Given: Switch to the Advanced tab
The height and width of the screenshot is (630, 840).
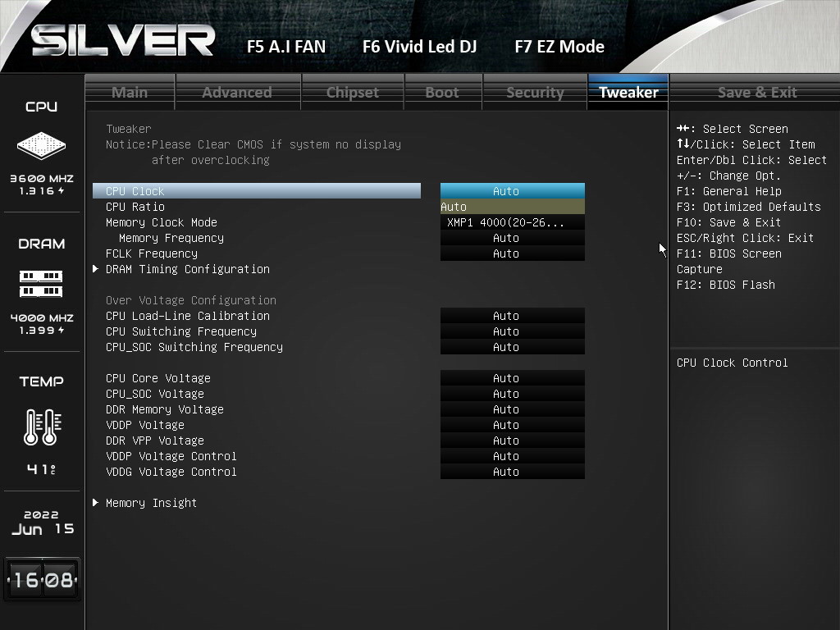Looking at the screenshot, I should point(237,92).
